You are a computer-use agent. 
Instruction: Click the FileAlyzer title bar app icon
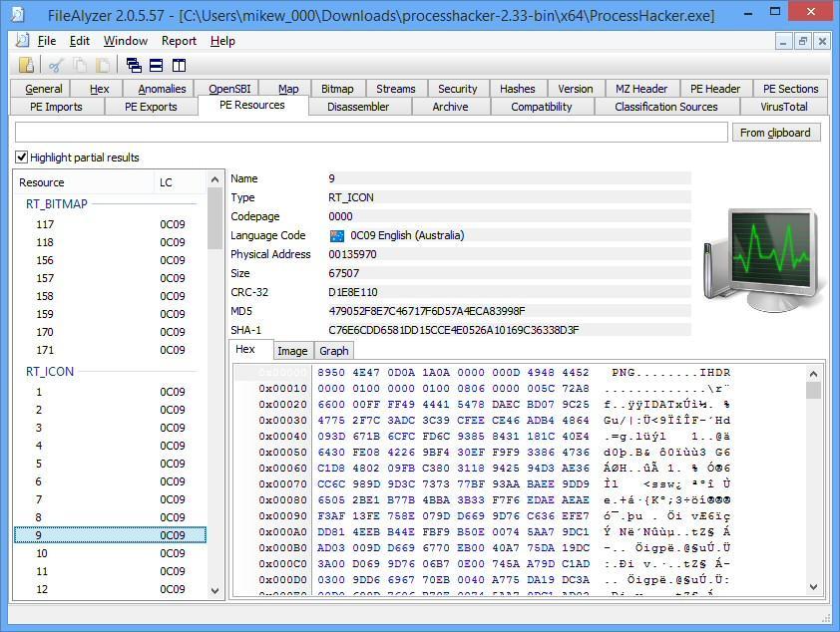point(18,14)
